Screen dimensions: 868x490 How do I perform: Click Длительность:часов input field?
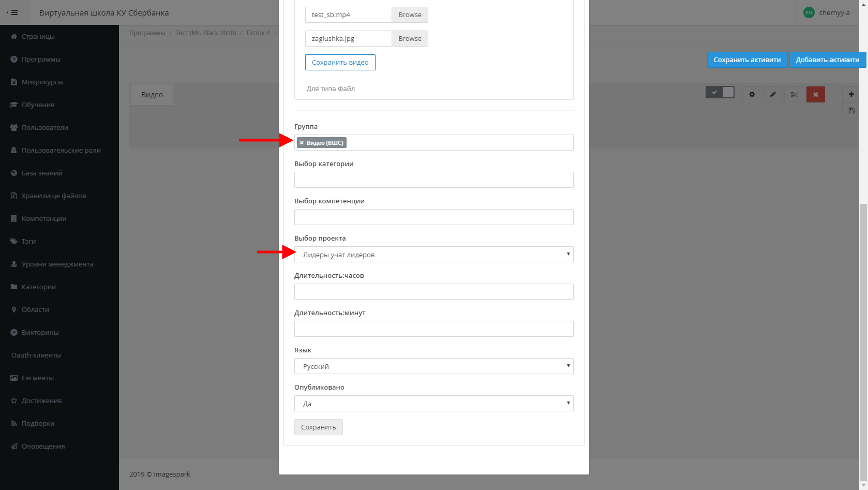(434, 291)
